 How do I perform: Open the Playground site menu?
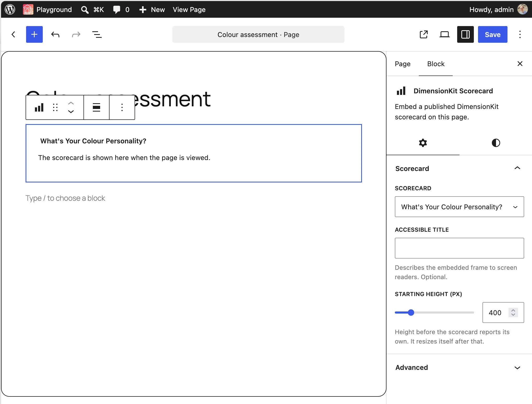pos(47,10)
